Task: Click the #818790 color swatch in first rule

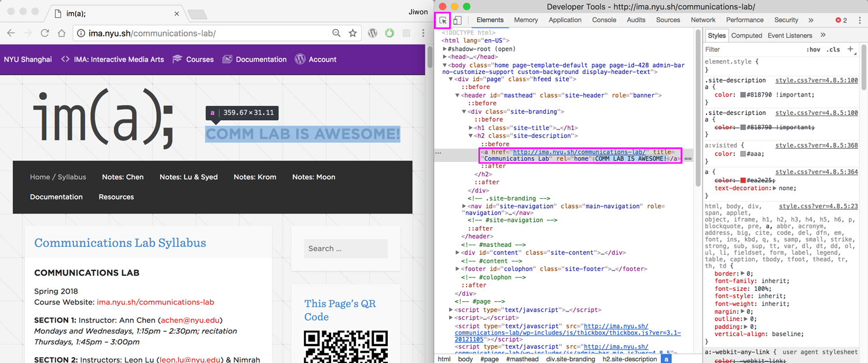Action: pyautogui.click(x=743, y=95)
